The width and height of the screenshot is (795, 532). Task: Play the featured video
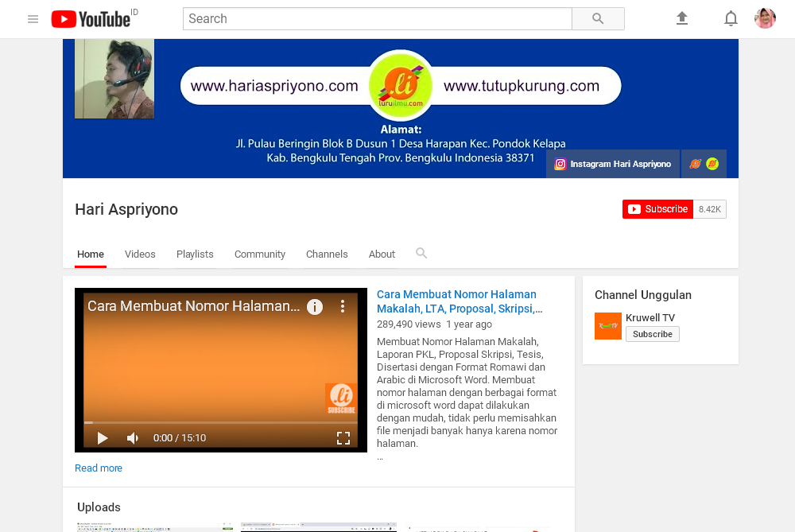coord(103,437)
